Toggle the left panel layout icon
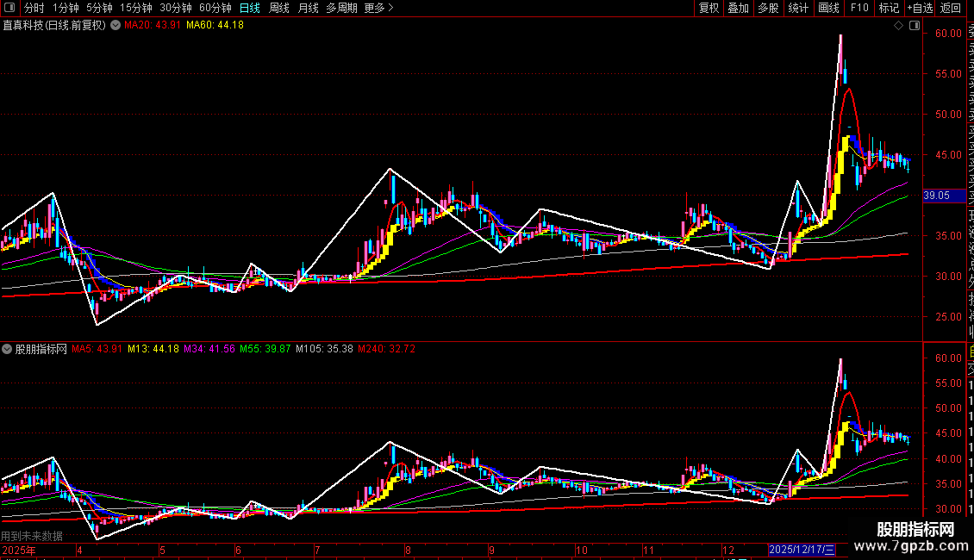 (x=9, y=8)
